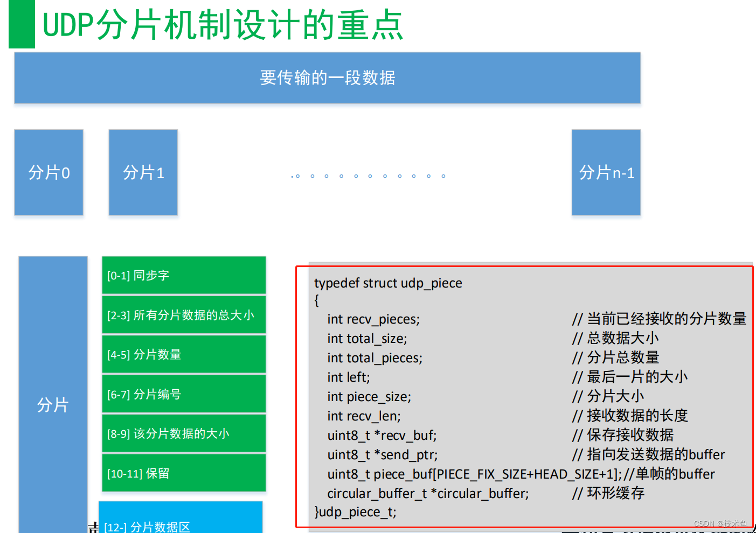
Task: Click the comment "// 总数据大小"
Action: coord(615,338)
